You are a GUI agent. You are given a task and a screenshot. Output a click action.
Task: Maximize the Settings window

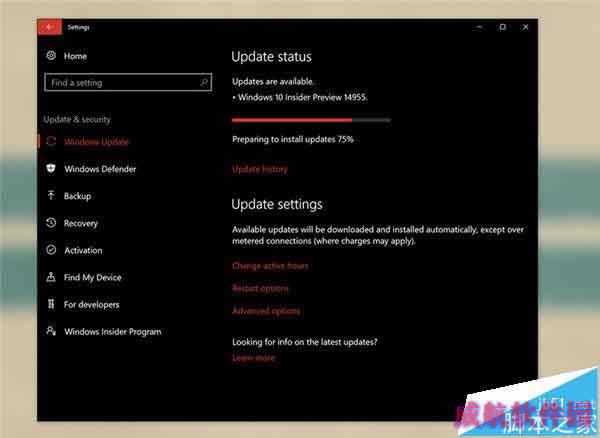pos(502,27)
